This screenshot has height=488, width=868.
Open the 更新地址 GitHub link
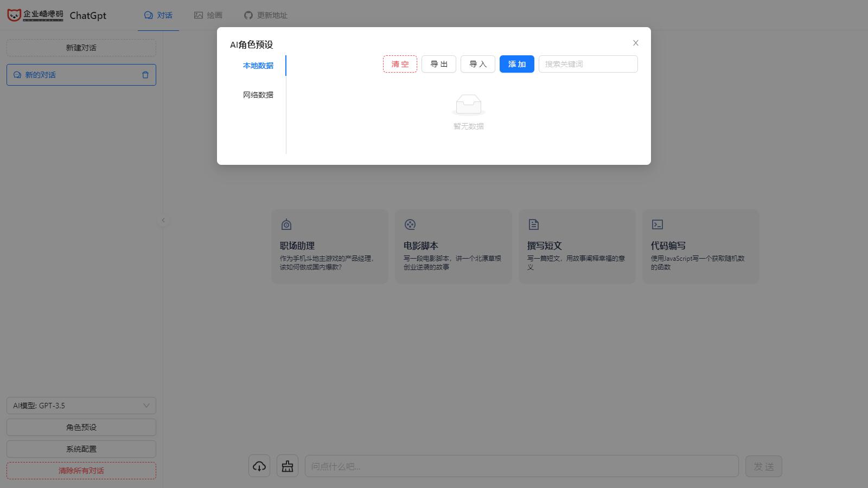[266, 15]
